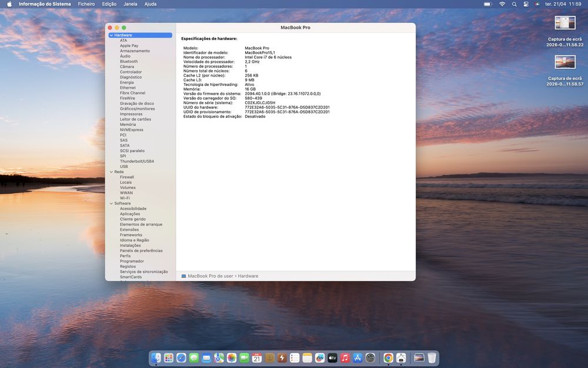Select Gráficos/monitores in the sidebar
The image size is (588, 368).
137,109
